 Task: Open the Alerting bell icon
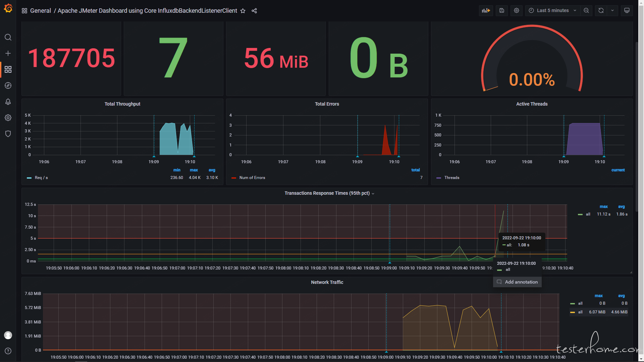[8, 102]
